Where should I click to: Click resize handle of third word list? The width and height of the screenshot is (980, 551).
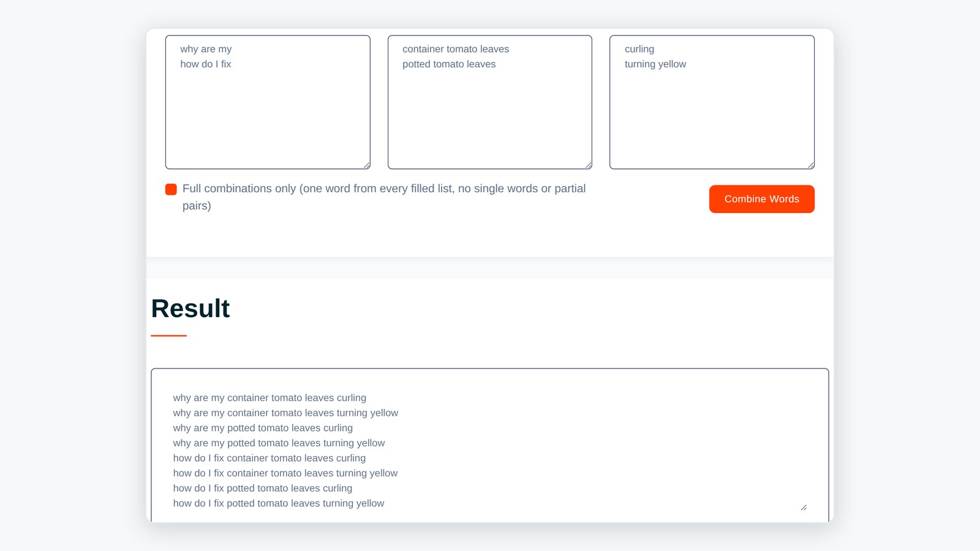810,165
